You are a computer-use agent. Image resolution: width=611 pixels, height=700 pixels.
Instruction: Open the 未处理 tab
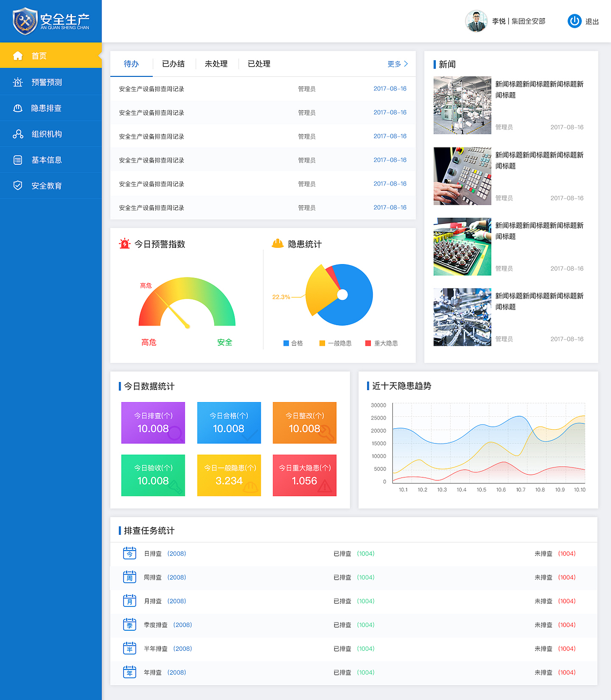pyautogui.click(x=216, y=64)
